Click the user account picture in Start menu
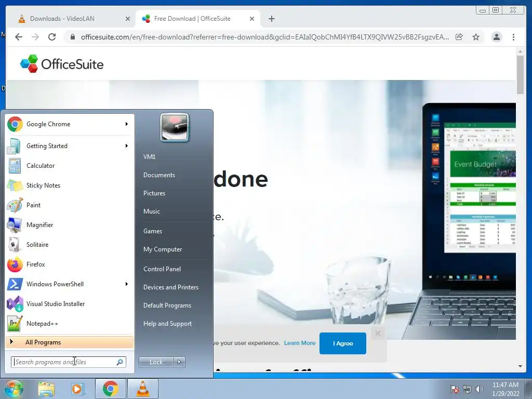Image resolution: width=532 pixels, height=399 pixels. [x=175, y=127]
